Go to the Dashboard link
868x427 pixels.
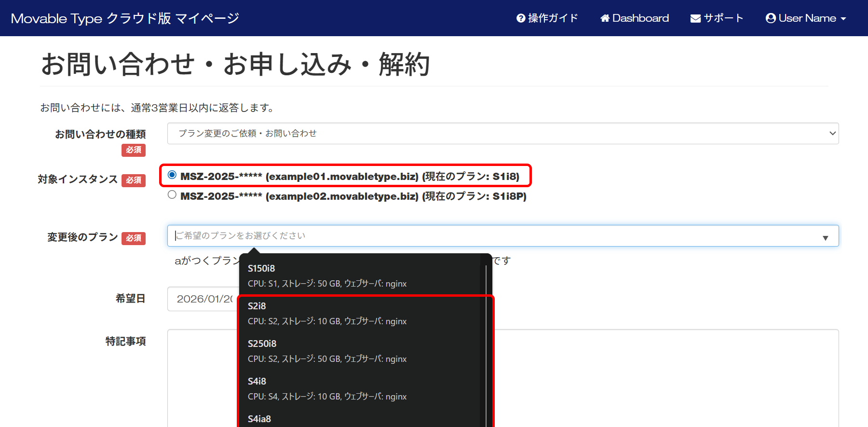tap(640, 18)
